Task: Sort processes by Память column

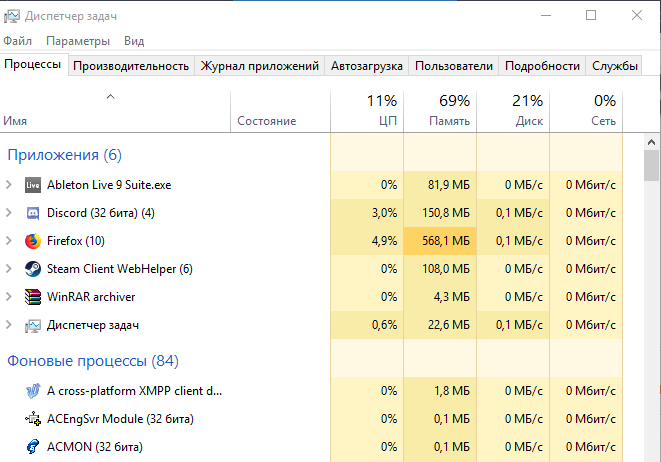Action: tap(440, 110)
